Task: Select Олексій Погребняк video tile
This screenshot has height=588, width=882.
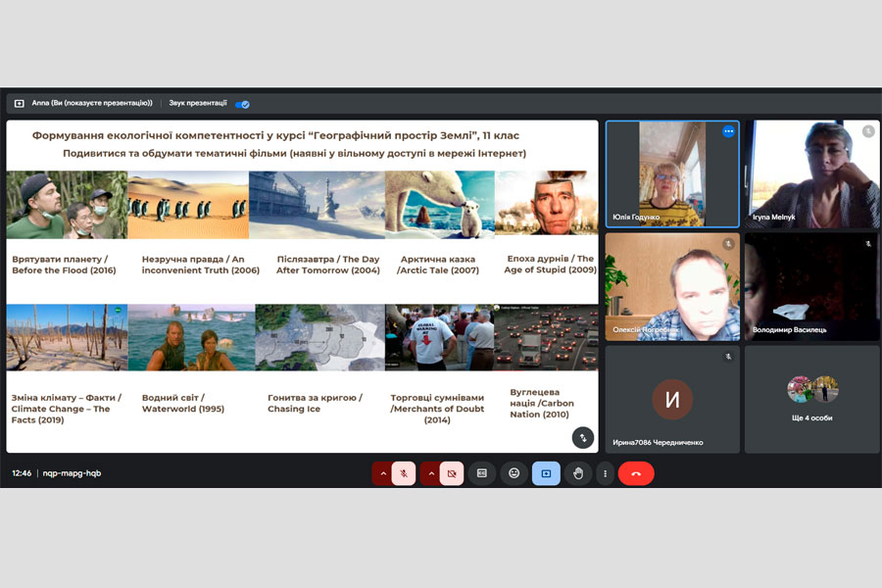Action: tap(672, 287)
